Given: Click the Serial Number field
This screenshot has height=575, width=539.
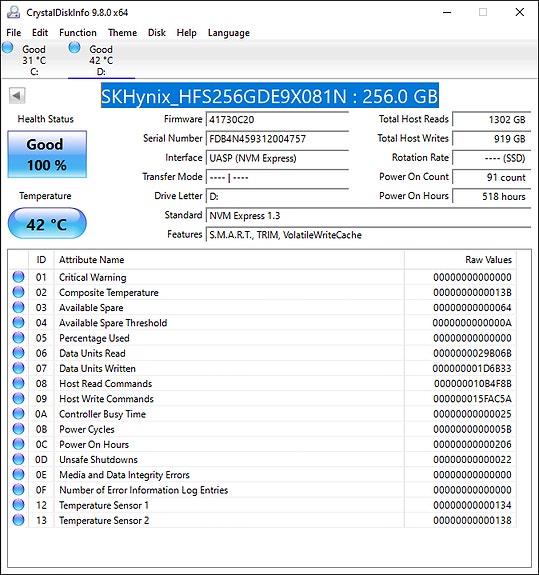Looking at the screenshot, I should click(x=277, y=139).
